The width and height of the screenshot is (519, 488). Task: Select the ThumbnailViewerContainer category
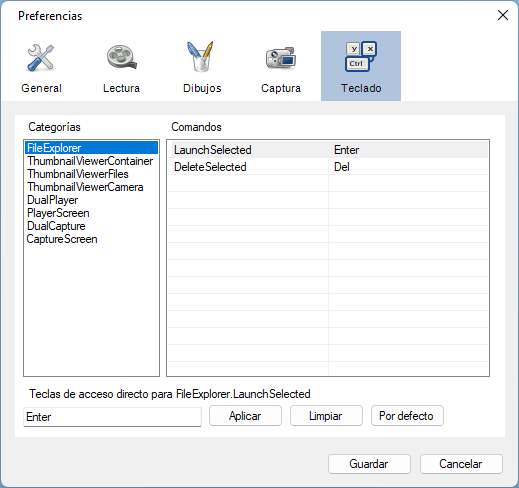[90, 161]
